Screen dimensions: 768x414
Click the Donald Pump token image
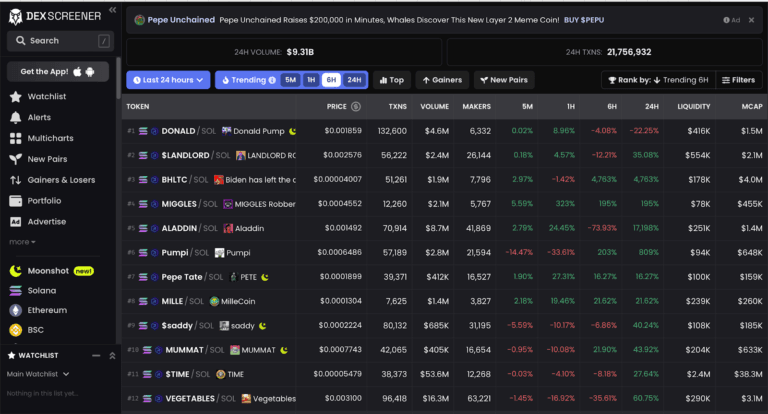tap(226, 131)
